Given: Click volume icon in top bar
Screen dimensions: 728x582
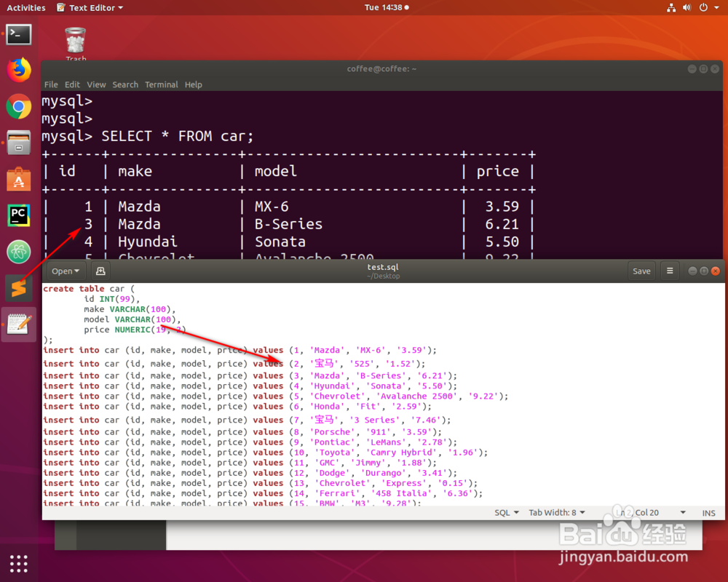Looking at the screenshot, I should coord(687,7).
